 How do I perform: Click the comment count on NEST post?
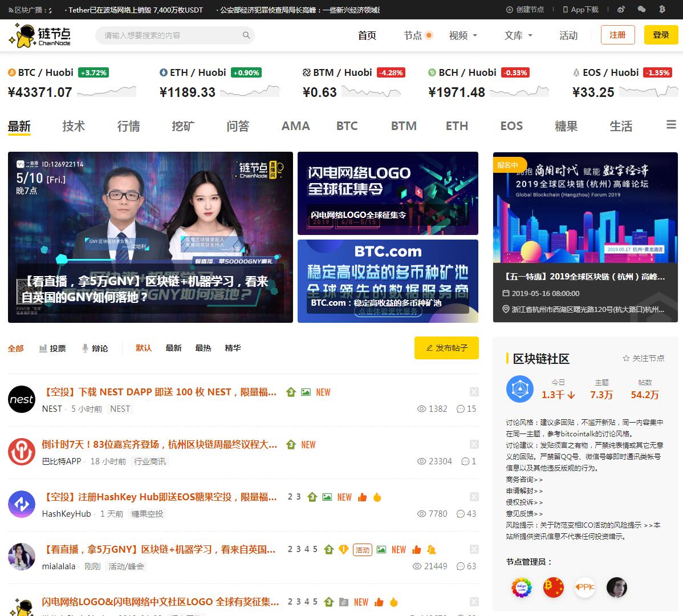pos(466,408)
